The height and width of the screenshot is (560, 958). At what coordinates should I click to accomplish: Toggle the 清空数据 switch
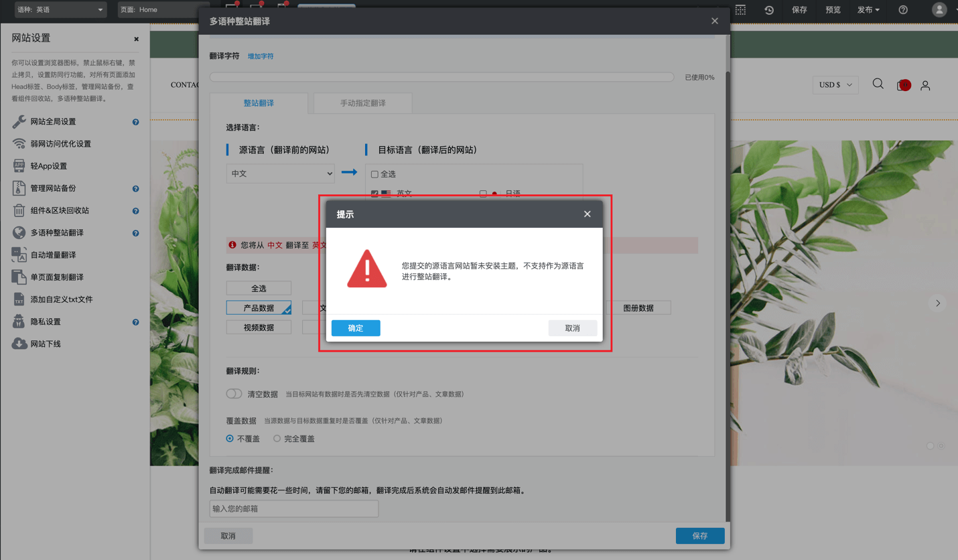point(234,394)
